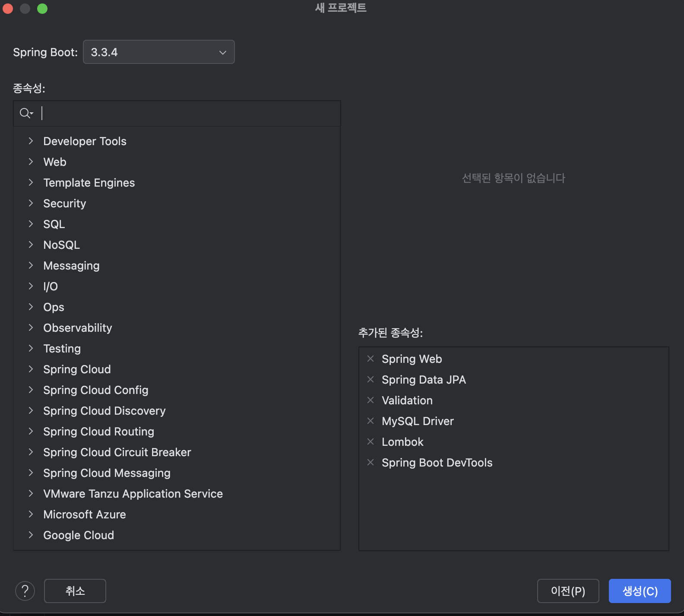Expand the NoSQL category chevron
This screenshot has height=616, width=684.
point(31,244)
